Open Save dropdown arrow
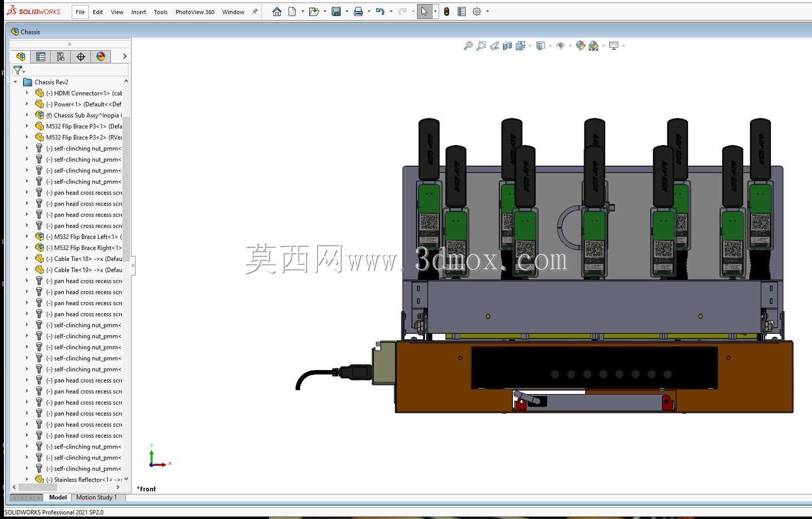The width and height of the screenshot is (812, 519). click(347, 12)
